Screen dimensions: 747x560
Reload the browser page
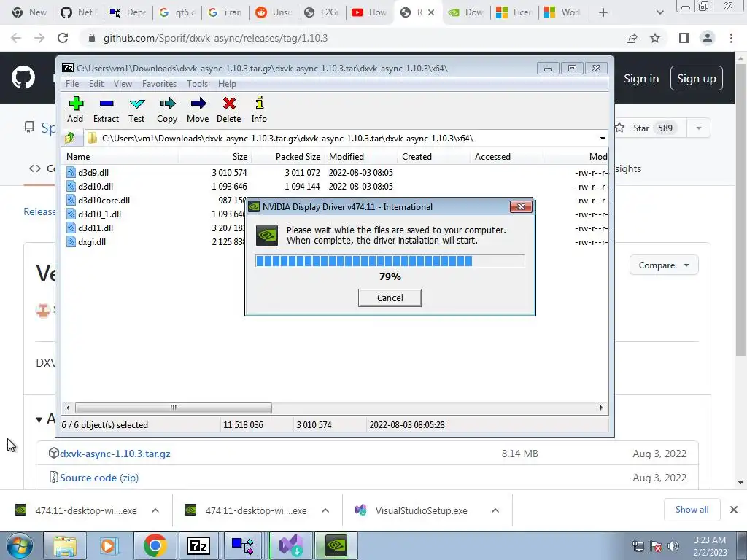point(63,38)
